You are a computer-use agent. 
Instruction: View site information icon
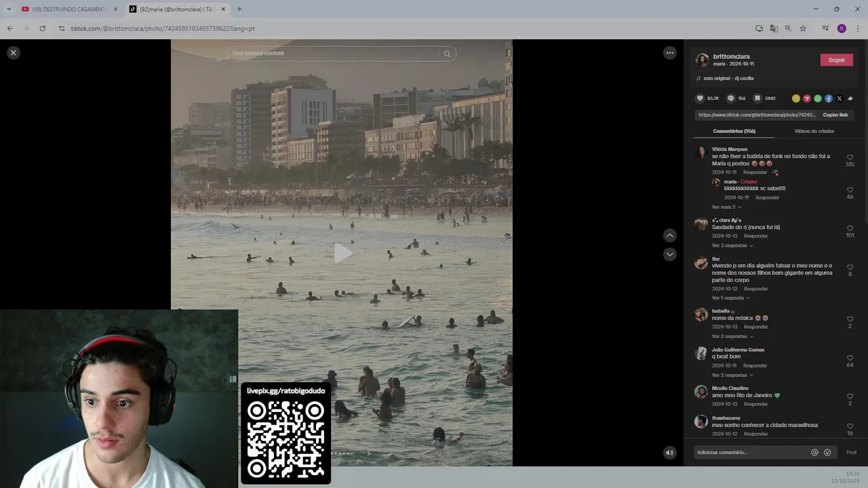pos(62,28)
